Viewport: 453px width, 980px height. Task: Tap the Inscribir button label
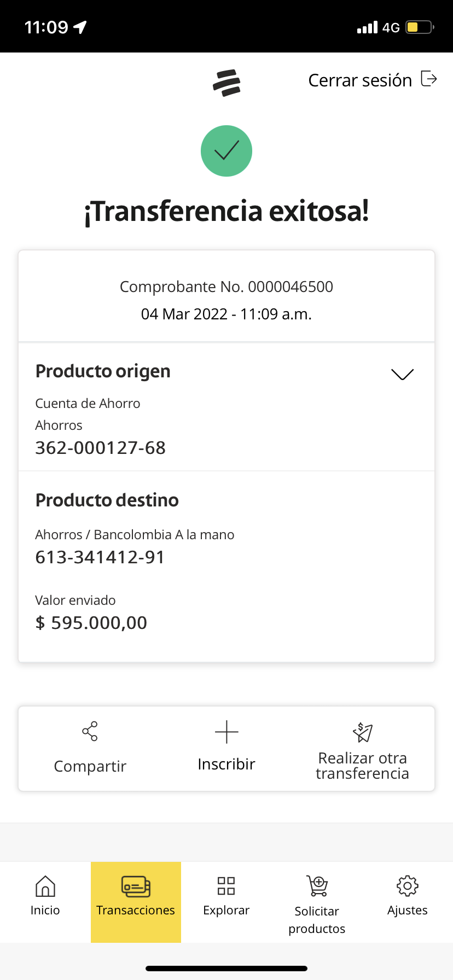[226, 764]
